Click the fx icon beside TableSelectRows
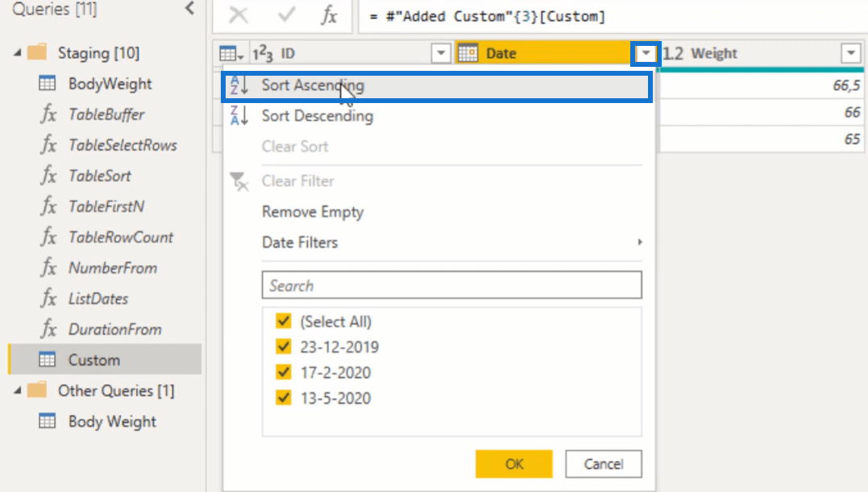Screen dimensions: 868x492 coord(48,145)
